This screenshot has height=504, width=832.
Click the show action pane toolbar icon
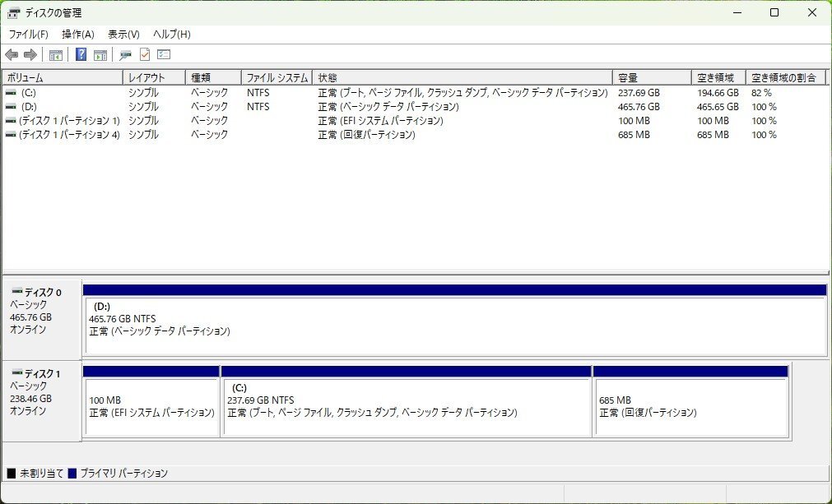(x=100, y=54)
